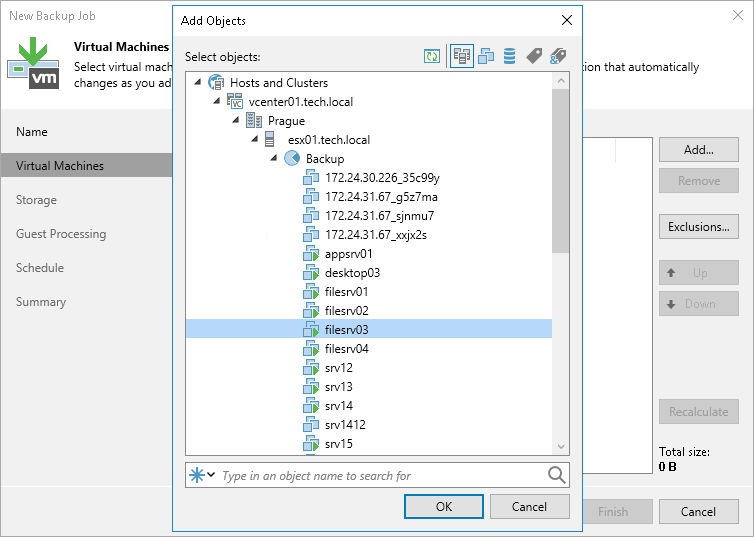
Task: Click the Hosts and Clusters globe icon
Action: click(216, 82)
